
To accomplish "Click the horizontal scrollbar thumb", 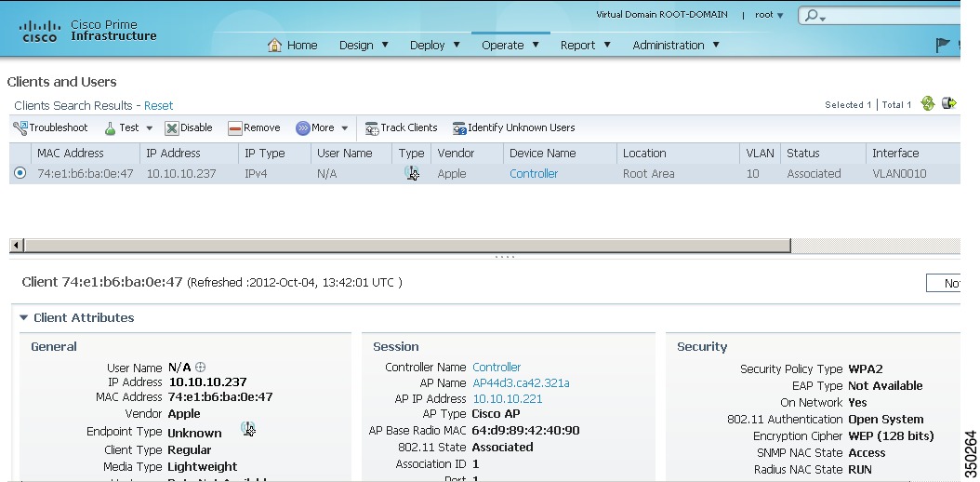I will tap(407, 246).
